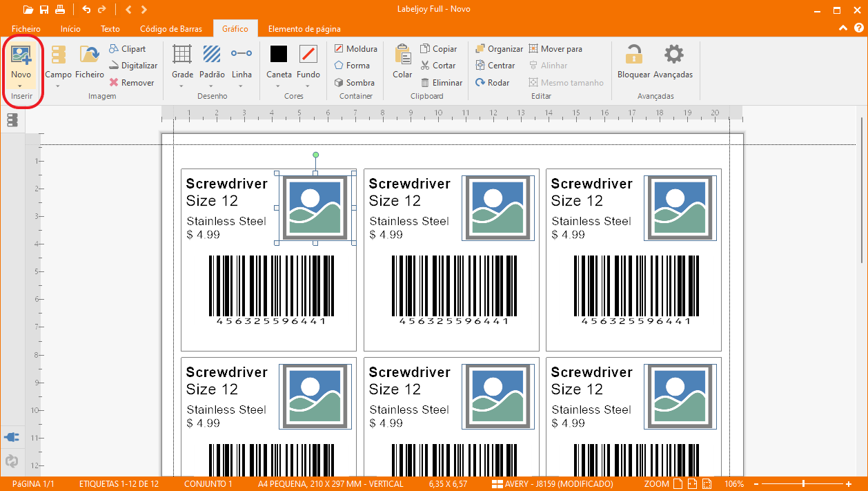Viewport: 868px width, 491px height.
Task: Switch to the Início tab
Action: coord(70,29)
